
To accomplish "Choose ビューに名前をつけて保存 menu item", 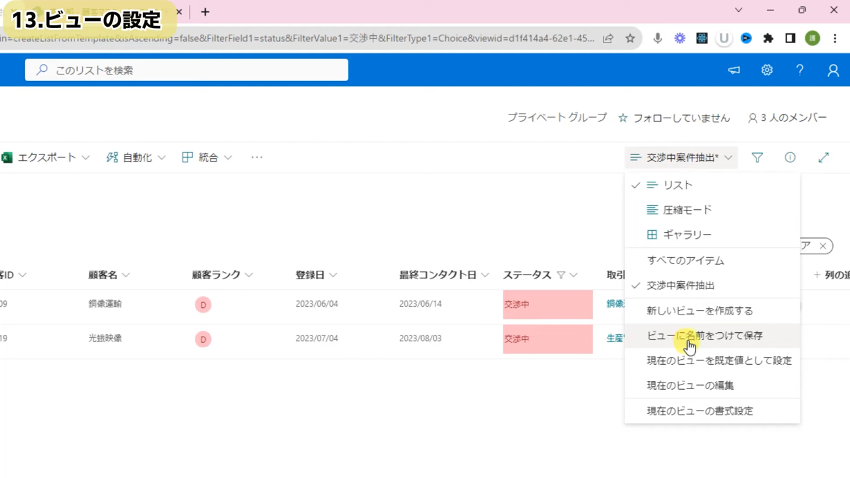I will click(704, 336).
